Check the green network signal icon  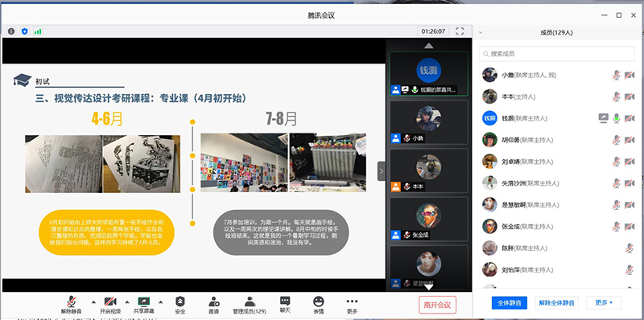tap(38, 31)
